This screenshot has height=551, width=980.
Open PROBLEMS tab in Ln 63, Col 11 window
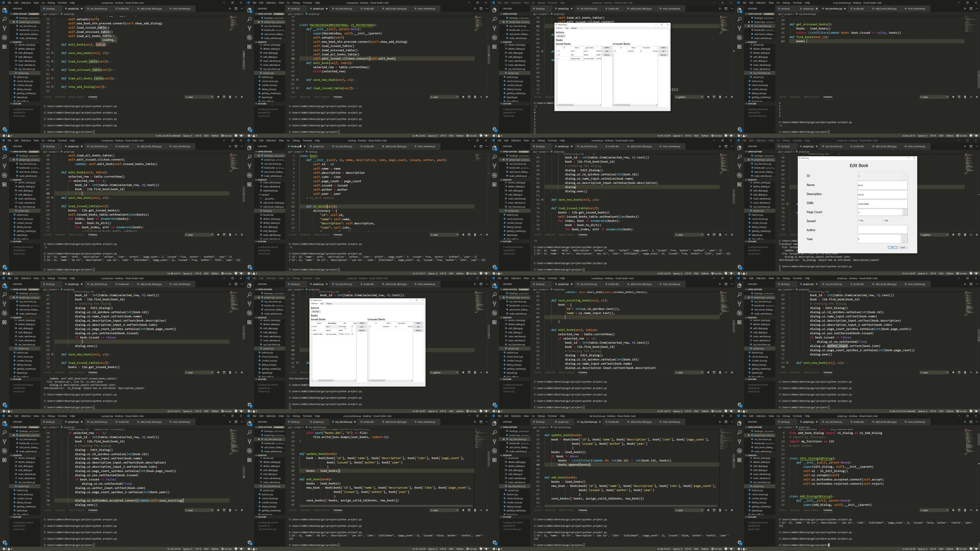point(795,97)
